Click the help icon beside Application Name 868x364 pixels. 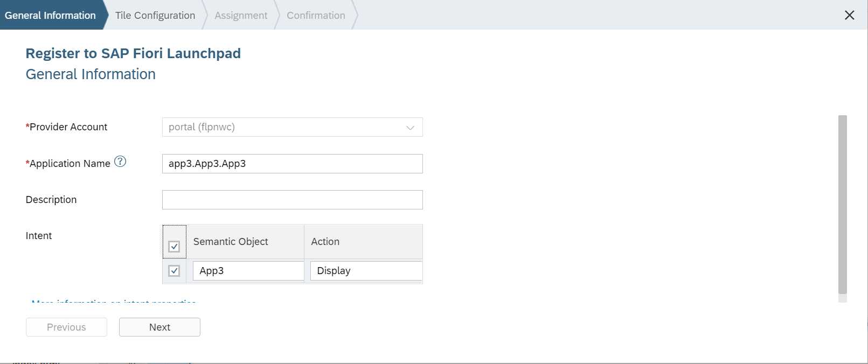pos(120,162)
